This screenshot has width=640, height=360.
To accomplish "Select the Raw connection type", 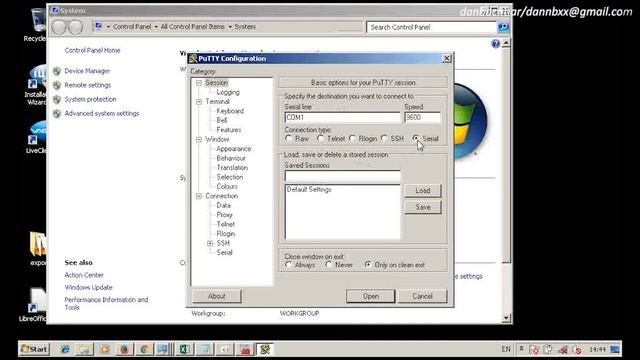I will [x=289, y=138].
